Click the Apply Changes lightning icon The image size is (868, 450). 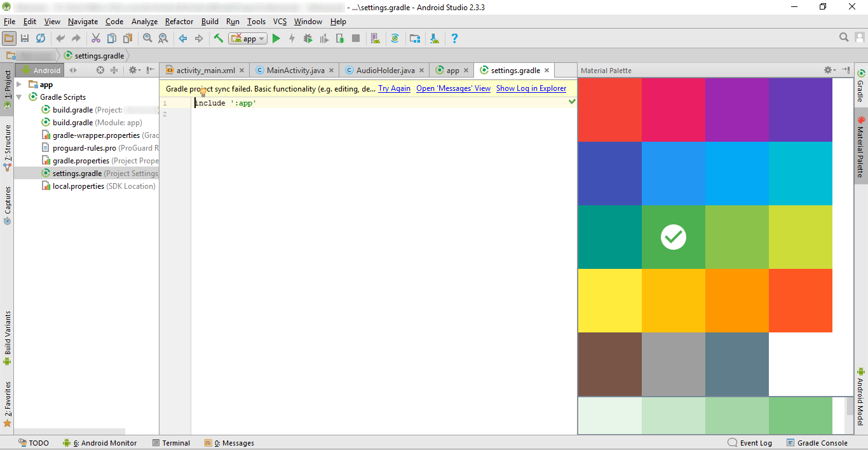[x=292, y=38]
